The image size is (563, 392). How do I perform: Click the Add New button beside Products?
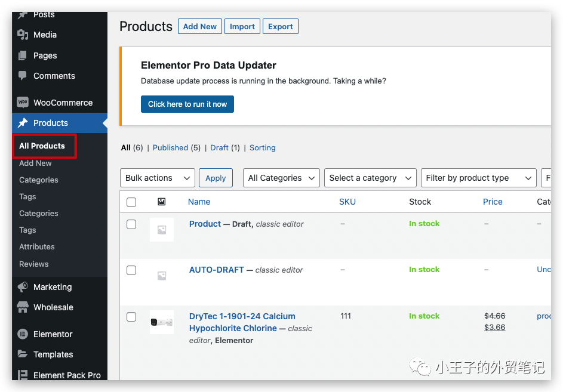click(x=199, y=27)
